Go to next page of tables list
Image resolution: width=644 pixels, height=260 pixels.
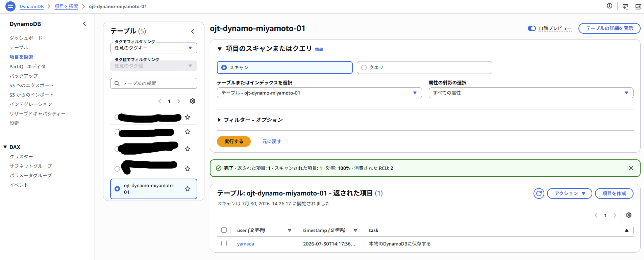(x=179, y=101)
